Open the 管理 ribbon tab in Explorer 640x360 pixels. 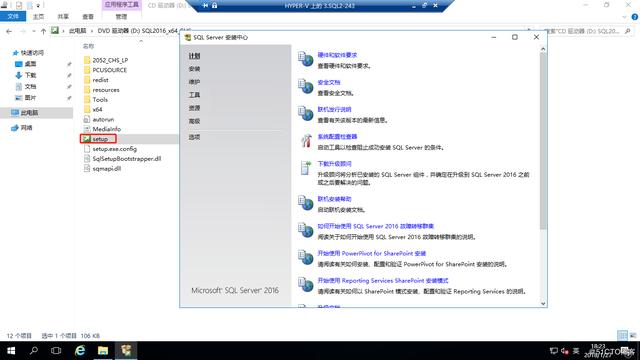pyautogui.click(x=121, y=17)
